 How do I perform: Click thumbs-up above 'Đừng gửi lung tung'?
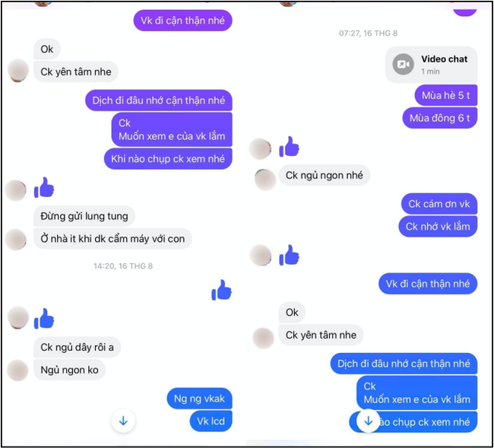pos(44,187)
